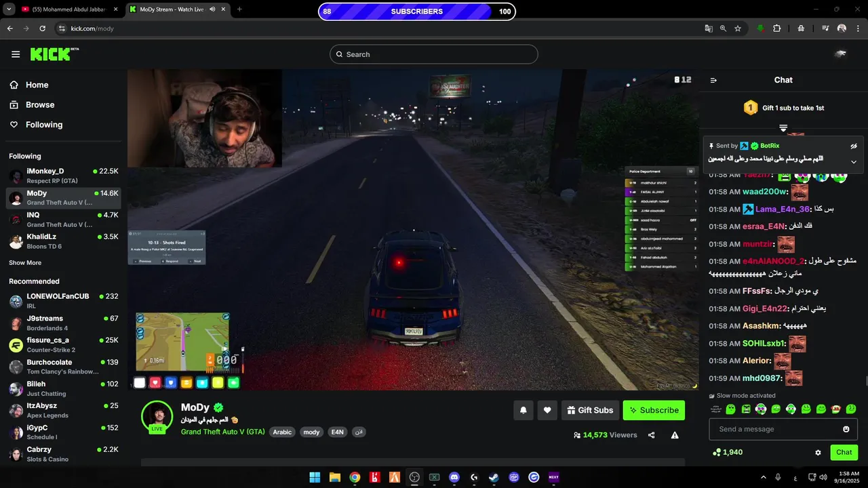Click the Kick logo
This screenshot has width=868, height=488.
click(54, 54)
